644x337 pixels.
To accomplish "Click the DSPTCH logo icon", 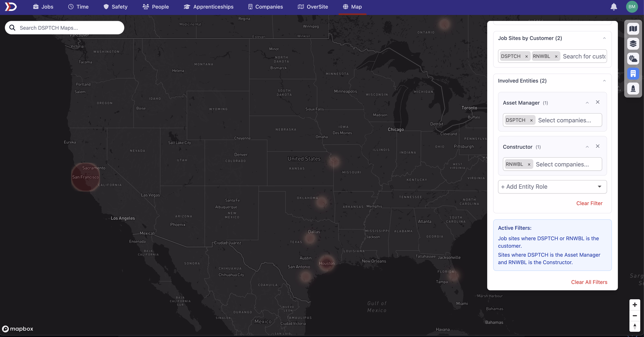I will (11, 7).
